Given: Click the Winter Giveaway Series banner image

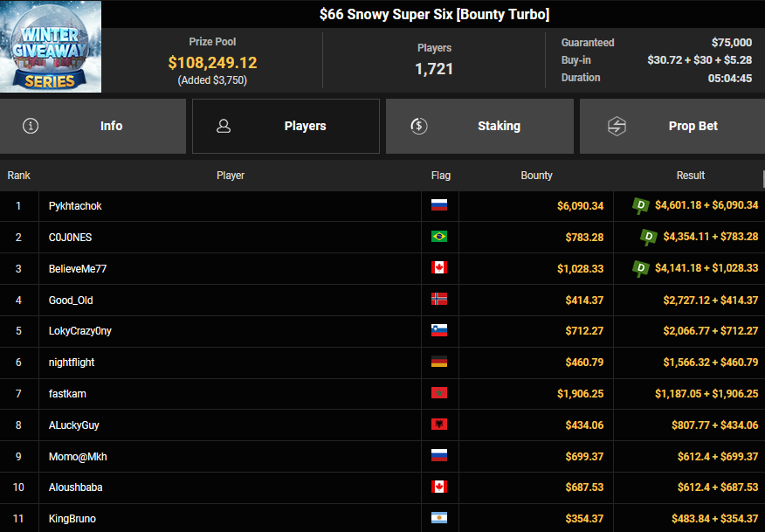Looking at the screenshot, I should (51, 46).
